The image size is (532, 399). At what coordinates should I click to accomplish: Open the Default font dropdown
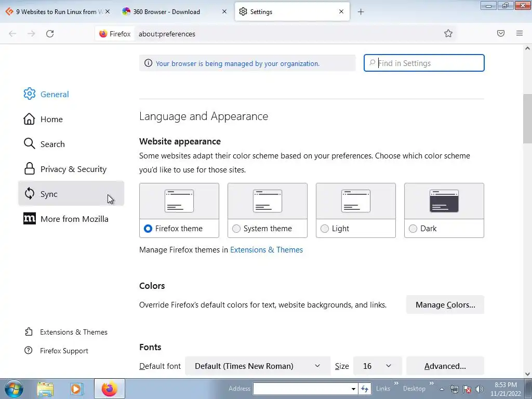(x=258, y=366)
